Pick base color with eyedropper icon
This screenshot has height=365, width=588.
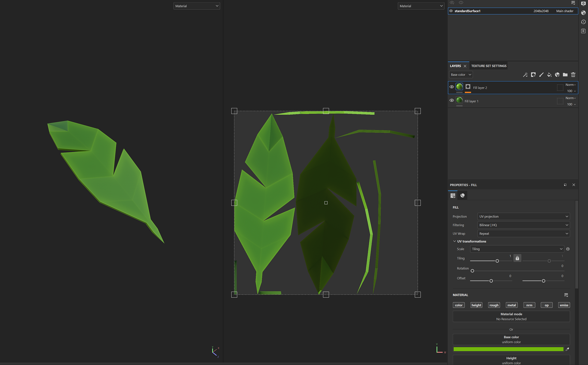(x=567, y=349)
